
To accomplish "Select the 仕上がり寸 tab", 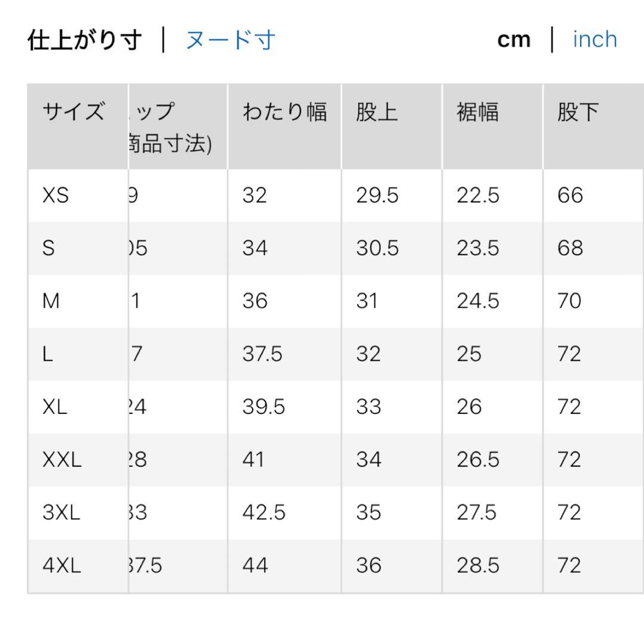I will tap(85, 41).
